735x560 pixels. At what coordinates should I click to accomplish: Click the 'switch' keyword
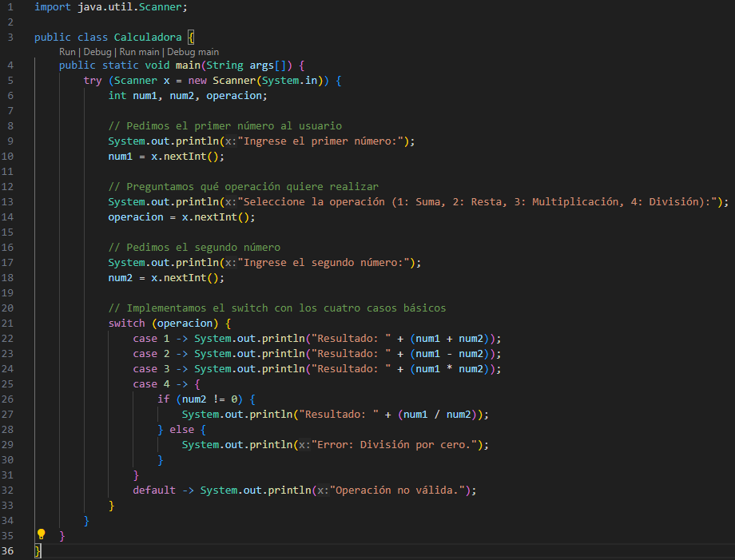click(x=126, y=324)
